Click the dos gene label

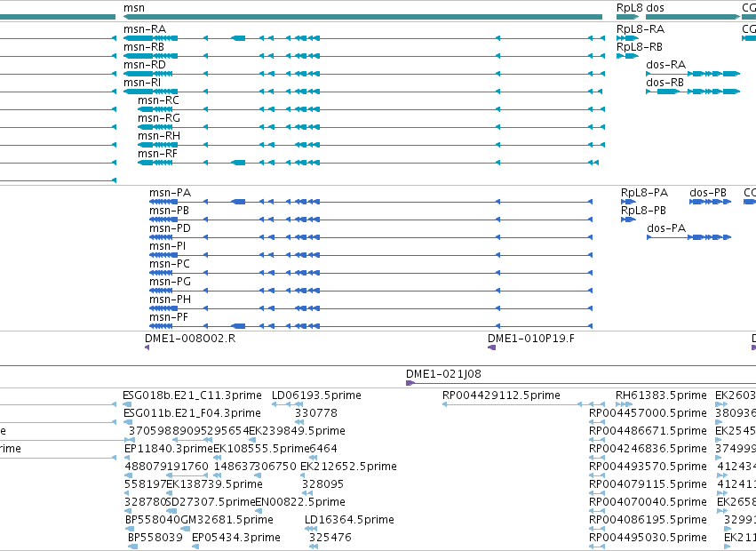point(655,8)
